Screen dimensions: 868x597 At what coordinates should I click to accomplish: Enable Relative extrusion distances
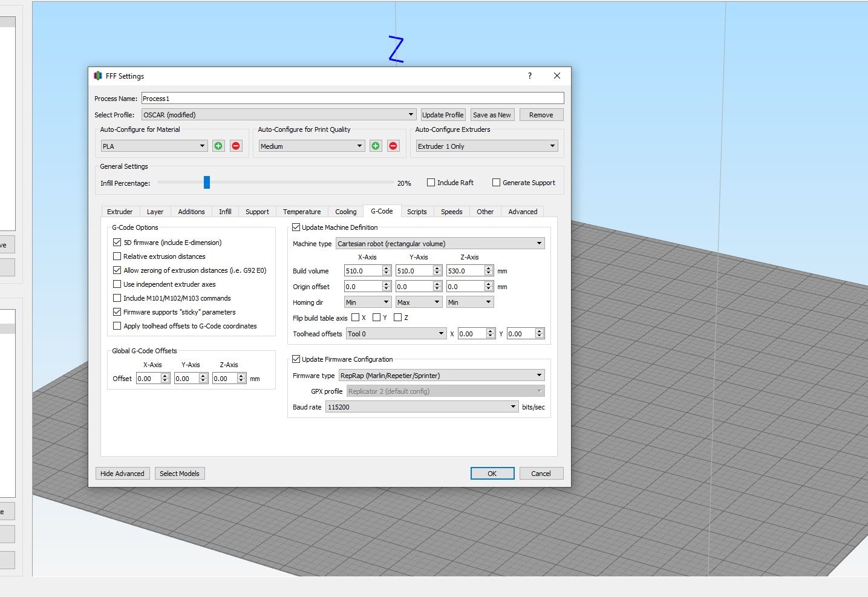tap(117, 256)
